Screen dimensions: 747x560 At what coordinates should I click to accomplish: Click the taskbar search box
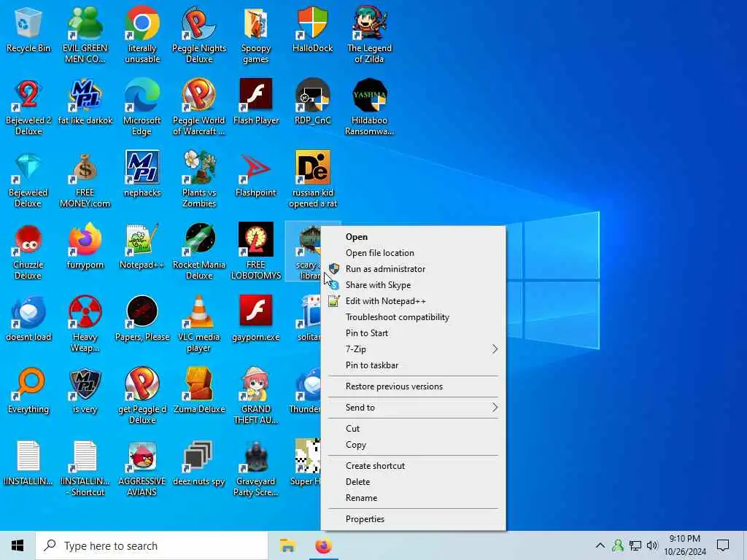tap(152, 545)
